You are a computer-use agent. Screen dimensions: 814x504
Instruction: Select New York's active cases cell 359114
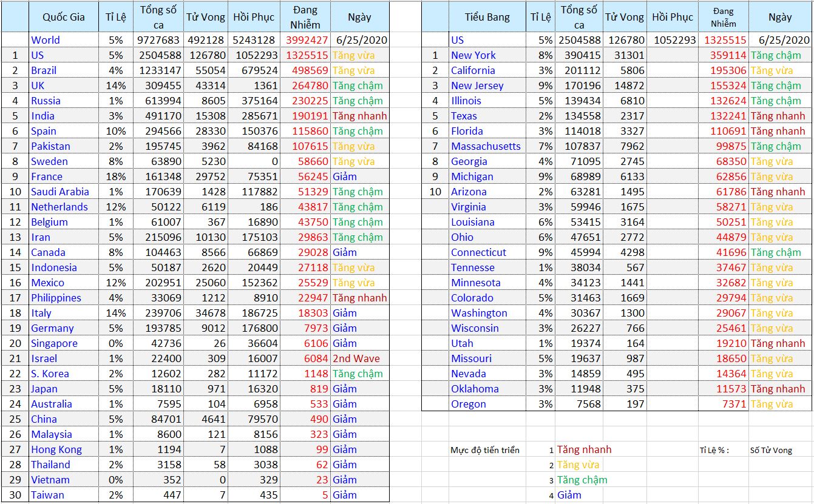coord(724,55)
